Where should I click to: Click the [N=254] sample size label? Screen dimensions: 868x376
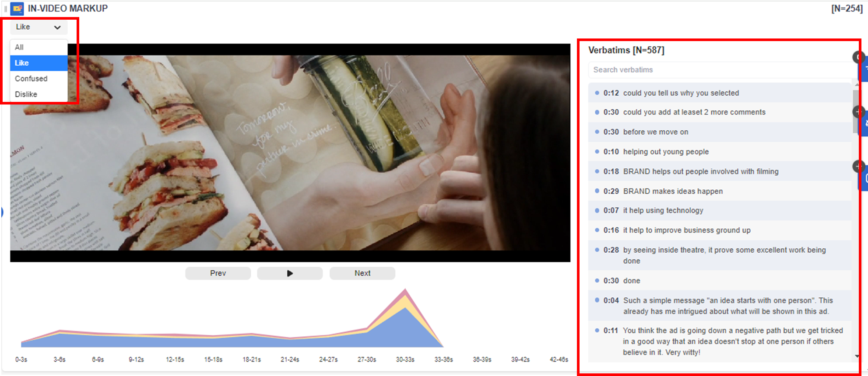coord(847,8)
